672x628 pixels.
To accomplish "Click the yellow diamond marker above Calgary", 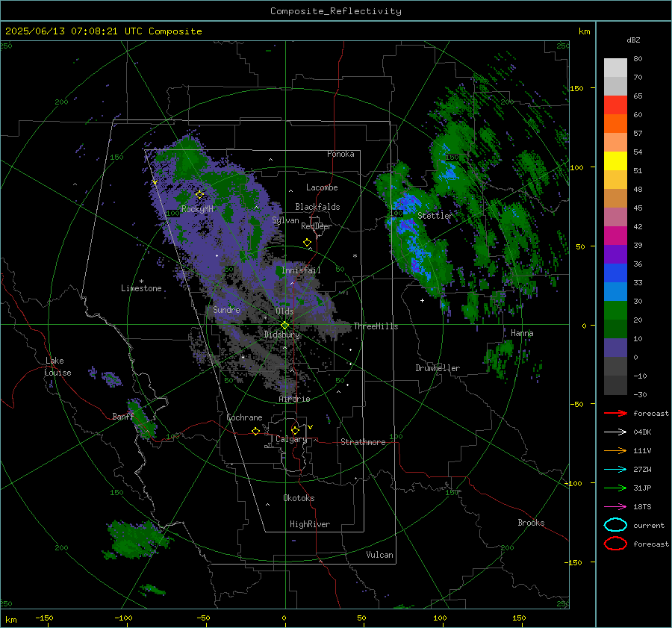I will (295, 430).
